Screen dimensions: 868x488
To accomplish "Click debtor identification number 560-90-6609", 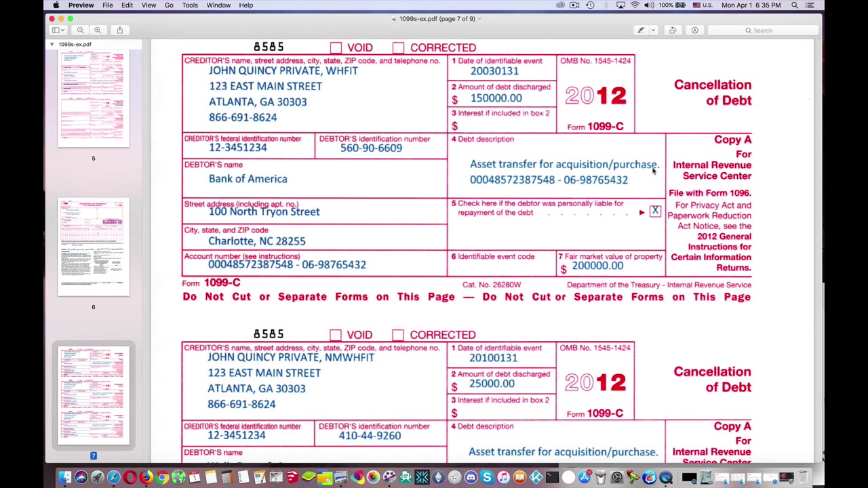I will coord(371,148).
